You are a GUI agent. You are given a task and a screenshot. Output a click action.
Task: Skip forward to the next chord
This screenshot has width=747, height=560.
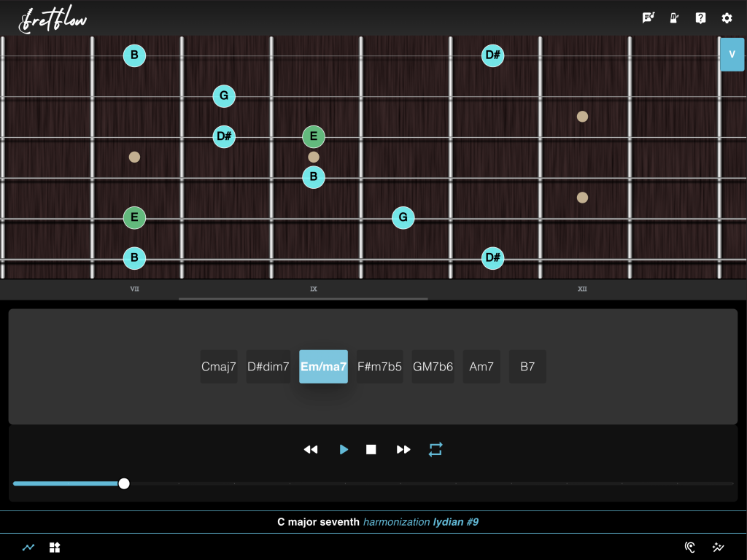pyautogui.click(x=403, y=449)
